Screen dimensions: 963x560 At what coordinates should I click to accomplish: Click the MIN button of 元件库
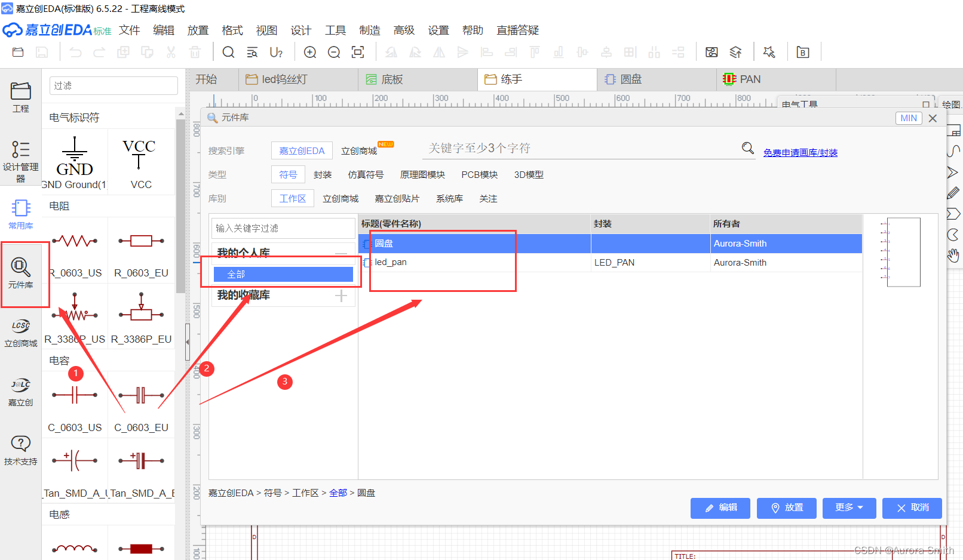click(x=909, y=118)
